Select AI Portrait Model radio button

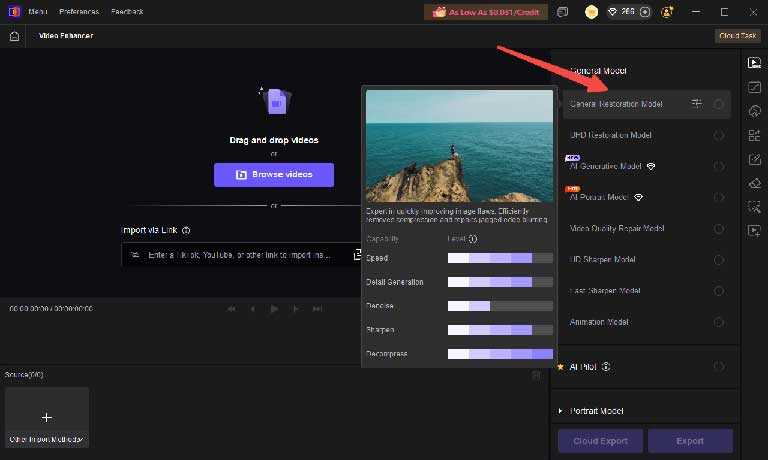pos(719,197)
